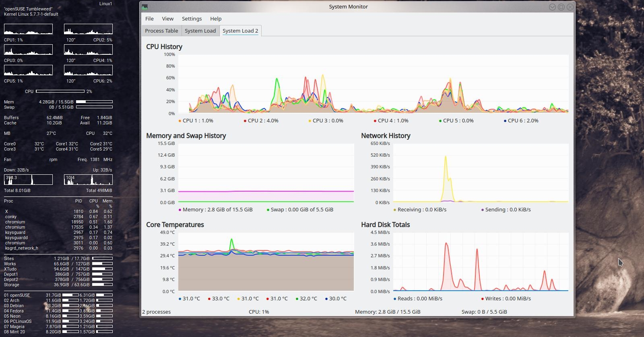The image size is (644, 337).
Task: Open the View menu
Action: pos(167,19)
